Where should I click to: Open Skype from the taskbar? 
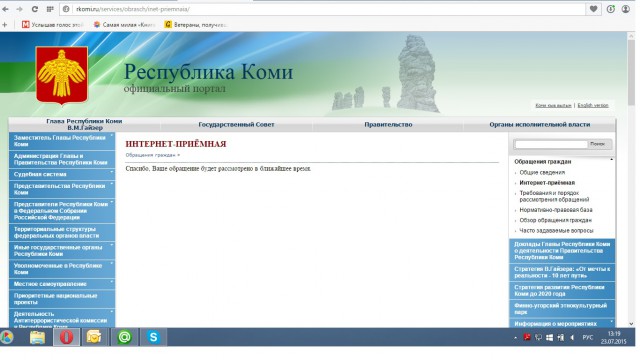153,337
